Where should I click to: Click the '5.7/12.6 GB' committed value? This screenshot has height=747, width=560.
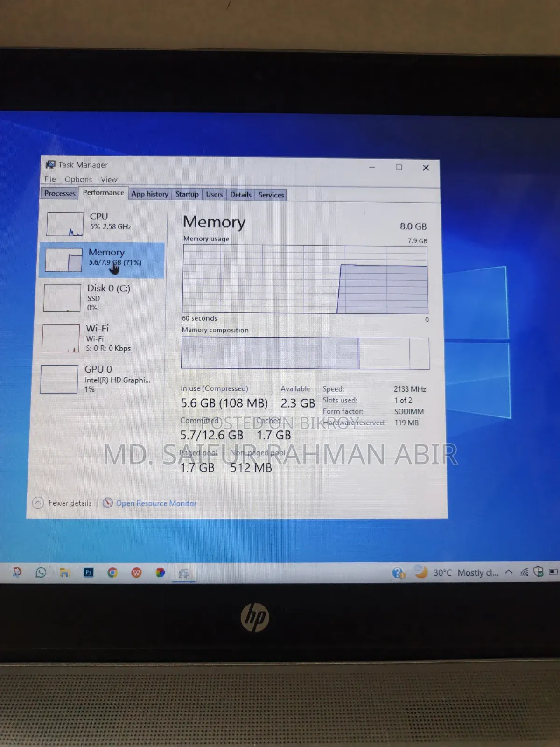coord(212,435)
